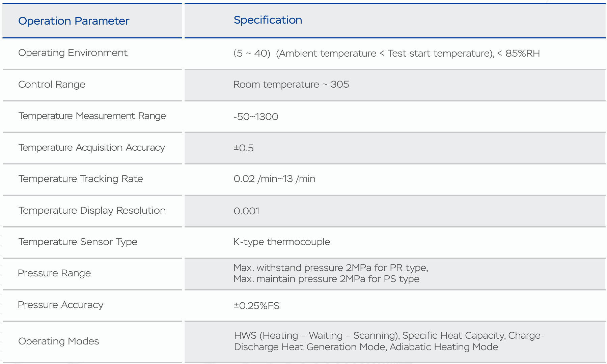
Task: Select the ±0.5 accuracy value
Action: point(244,148)
